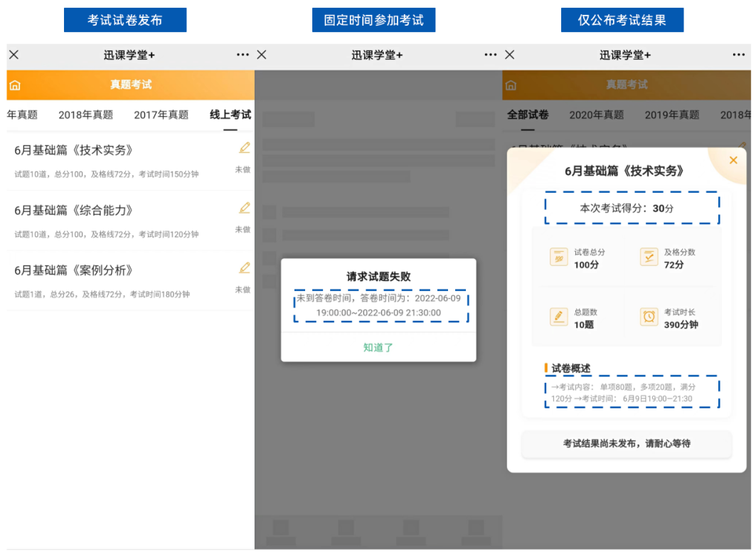Click the 试卷总分 document icon in the popup

click(560, 255)
